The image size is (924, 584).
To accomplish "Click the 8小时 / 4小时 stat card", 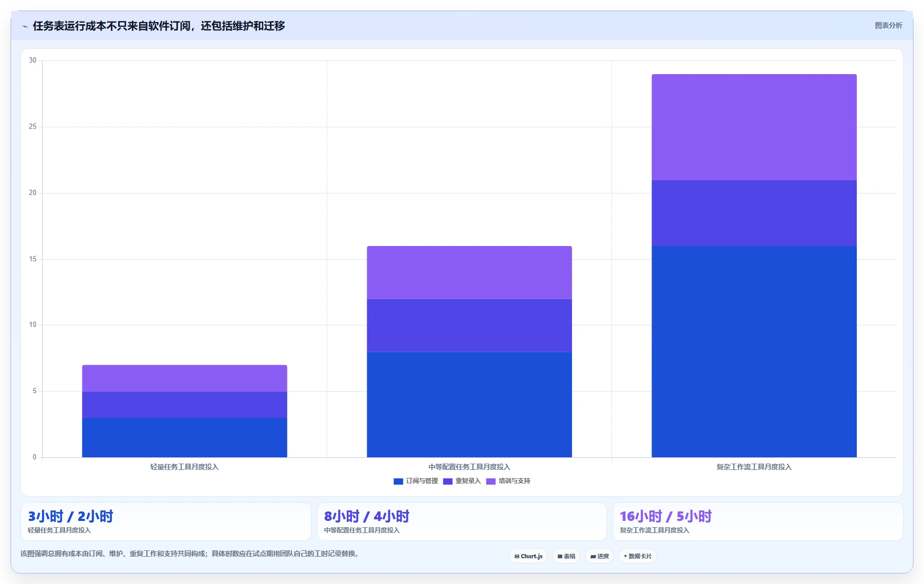I will pos(462,521).
